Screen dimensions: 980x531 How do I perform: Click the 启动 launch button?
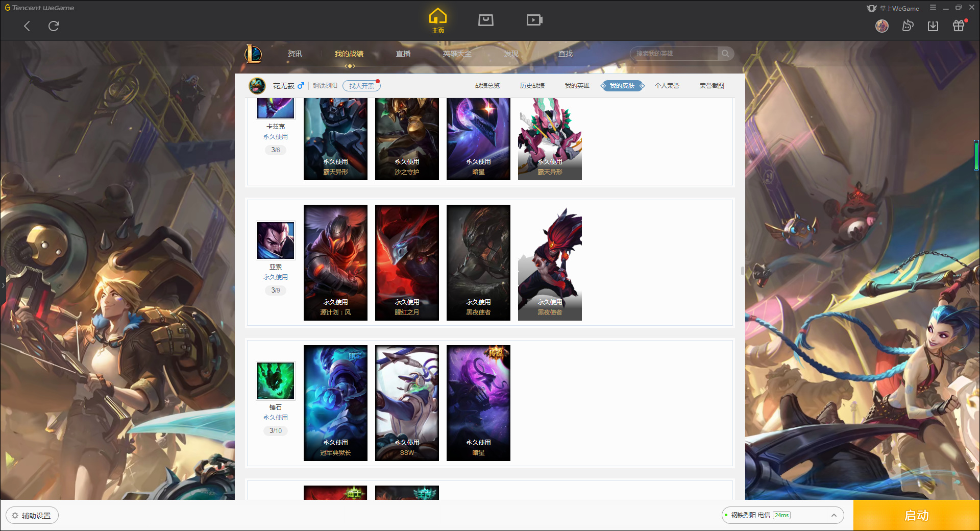(917, 516)
